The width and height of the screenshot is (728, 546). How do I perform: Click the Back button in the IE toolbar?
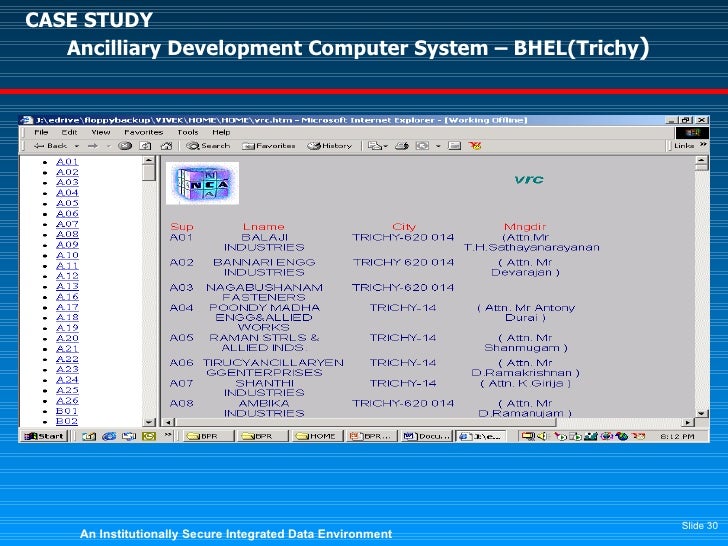click(50, 146)
